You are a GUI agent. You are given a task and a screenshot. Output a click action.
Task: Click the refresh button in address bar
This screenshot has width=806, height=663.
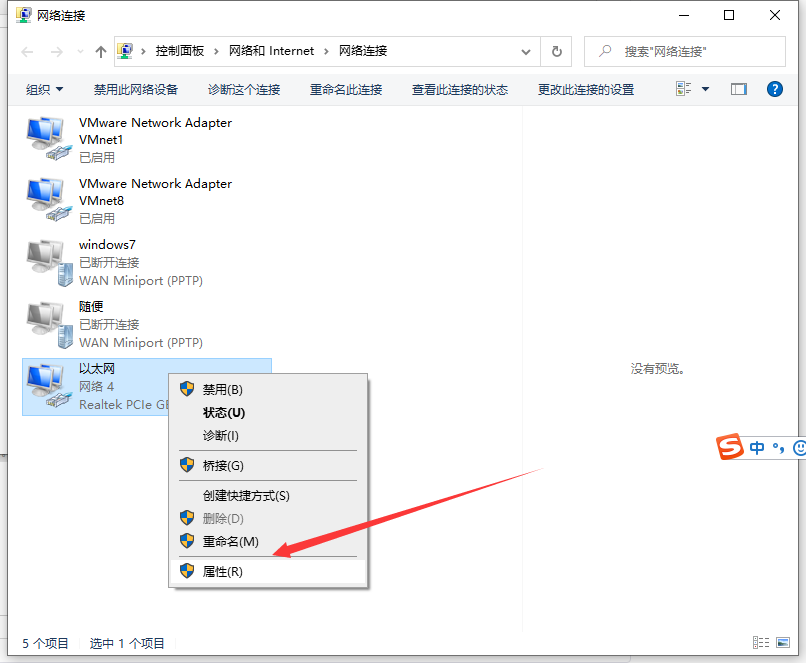(x=557, y=51)
